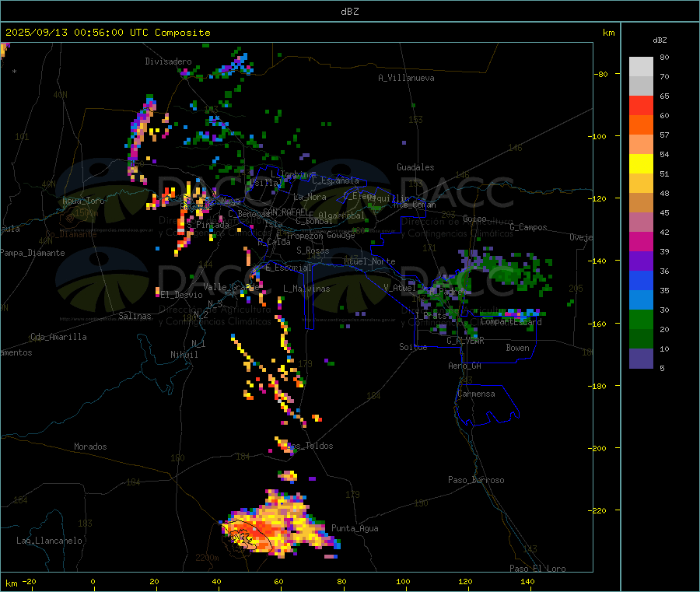
Task: Click the 'Aero_GA' map label
Action: pyautogui.click(x=464, y=366)
